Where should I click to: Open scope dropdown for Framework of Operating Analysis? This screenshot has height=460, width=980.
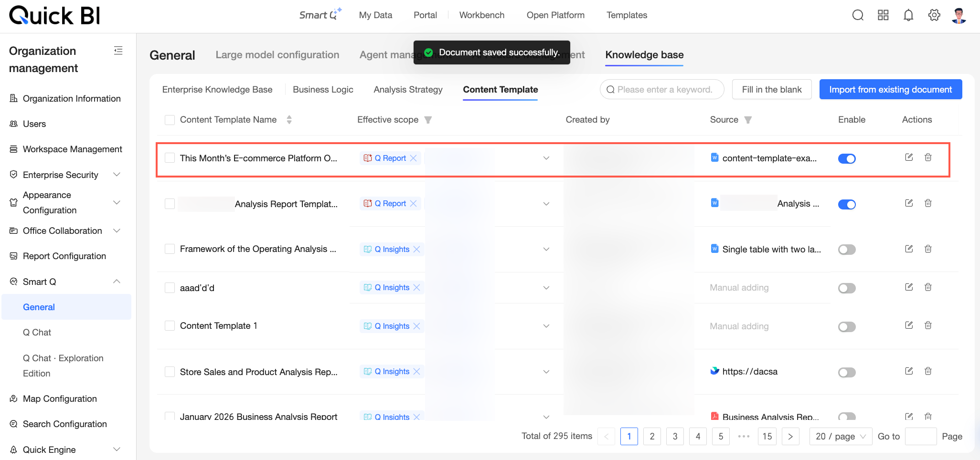546,249
